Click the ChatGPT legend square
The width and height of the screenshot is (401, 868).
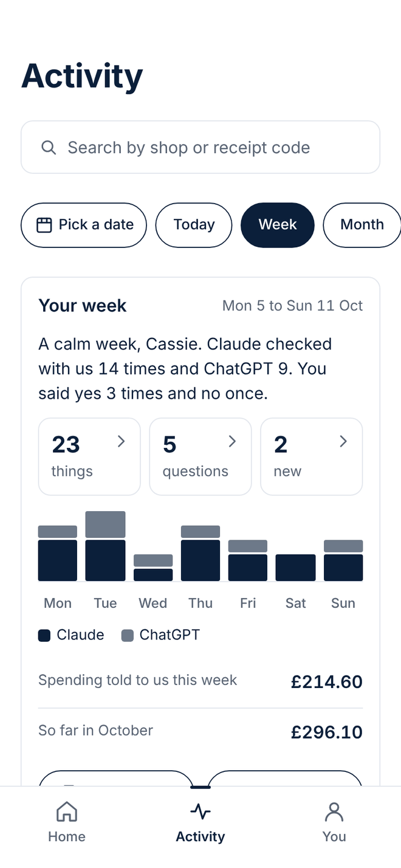(128, 635)
